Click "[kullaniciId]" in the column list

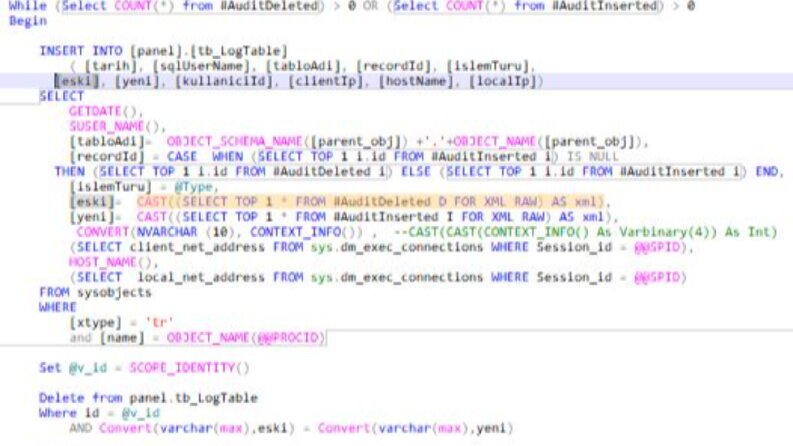224,81
